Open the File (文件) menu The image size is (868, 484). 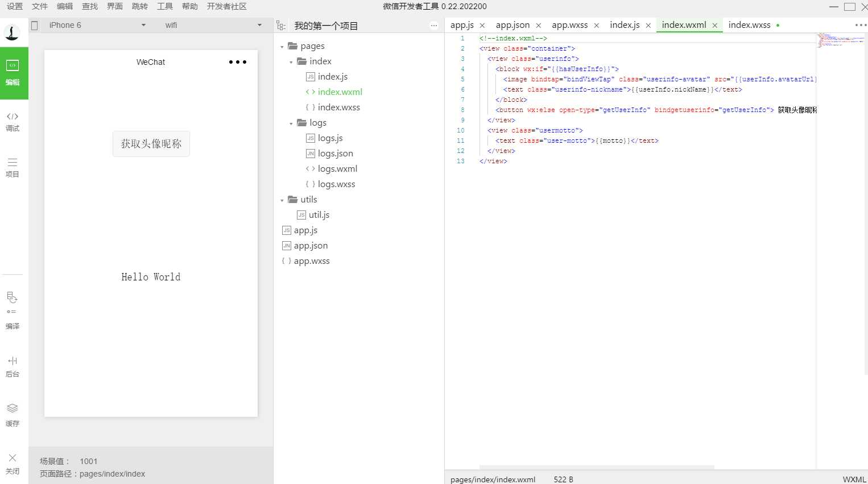pyautogui.click(x=40, y=6)
